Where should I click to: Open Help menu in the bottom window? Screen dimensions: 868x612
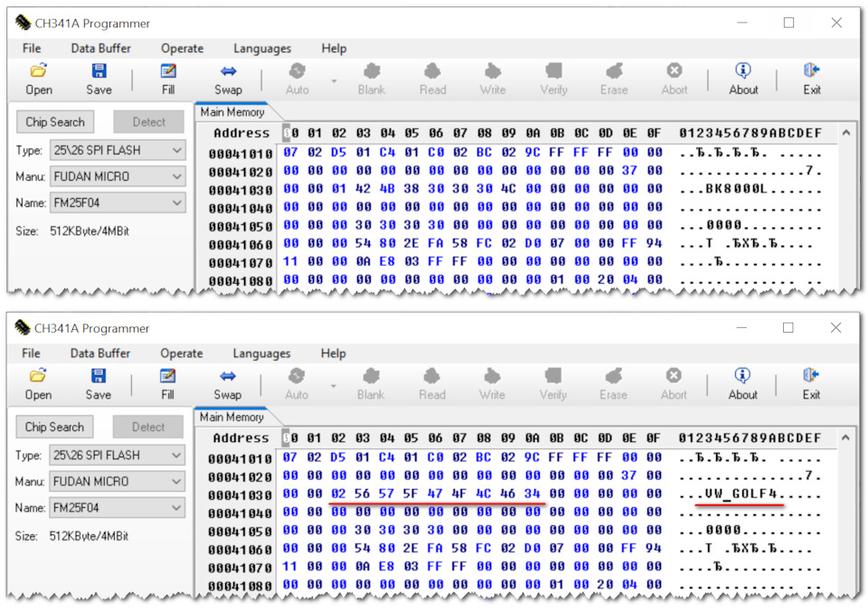pyautogui.click(x=334, y=353)
